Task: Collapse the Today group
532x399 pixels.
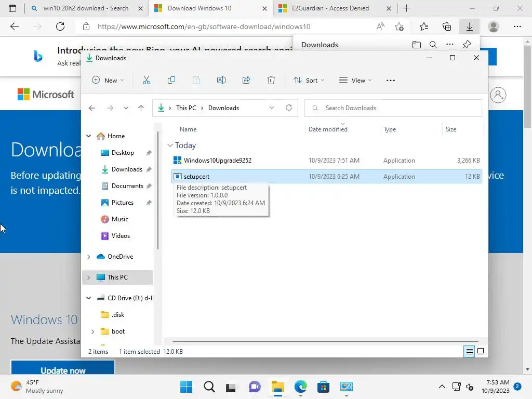Action: (x=170, y=145)
